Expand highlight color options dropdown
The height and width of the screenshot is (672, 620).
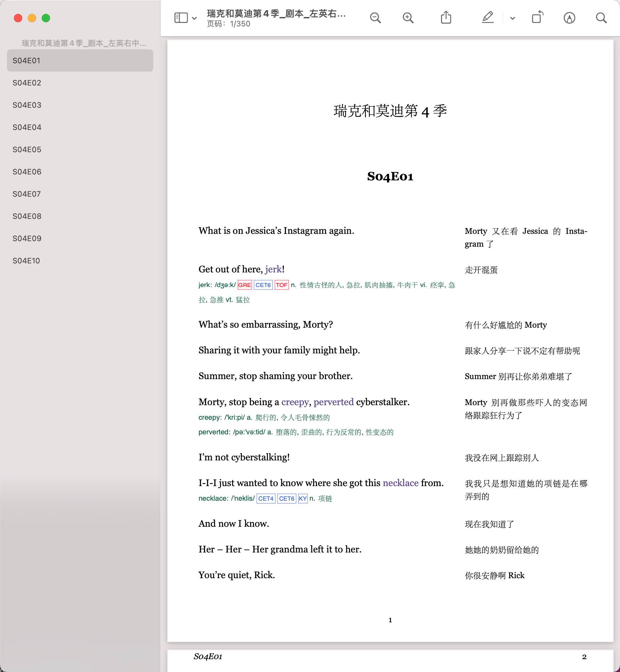[512, 18]
